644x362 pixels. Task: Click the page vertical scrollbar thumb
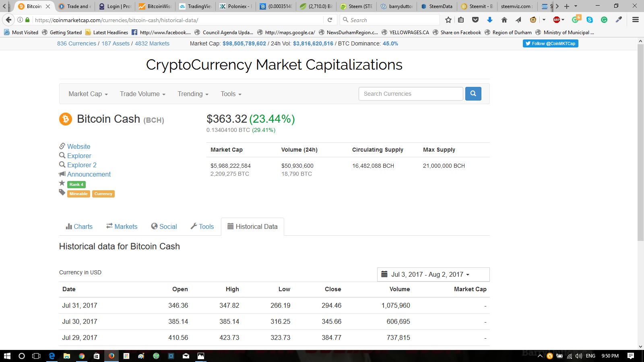[640, 143]
